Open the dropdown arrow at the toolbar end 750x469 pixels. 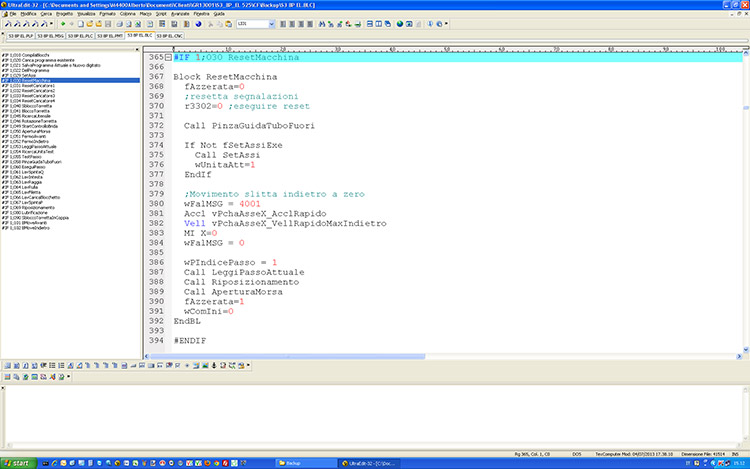coord(446,23)
